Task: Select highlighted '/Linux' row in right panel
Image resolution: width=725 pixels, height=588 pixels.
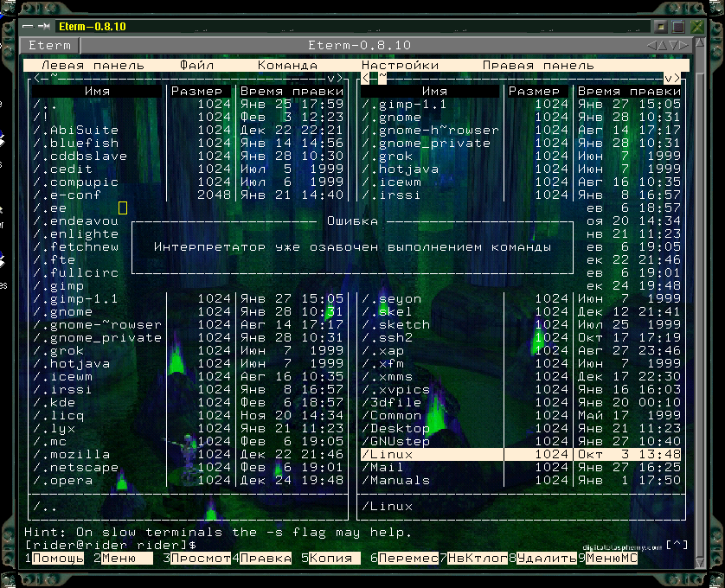Action: coord(521,455)
